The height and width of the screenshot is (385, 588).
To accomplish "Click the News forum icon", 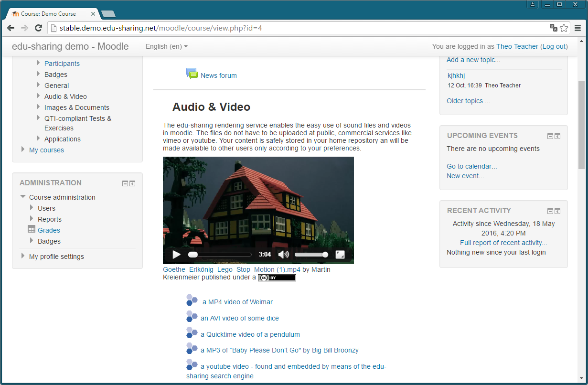I will point(192,74).
